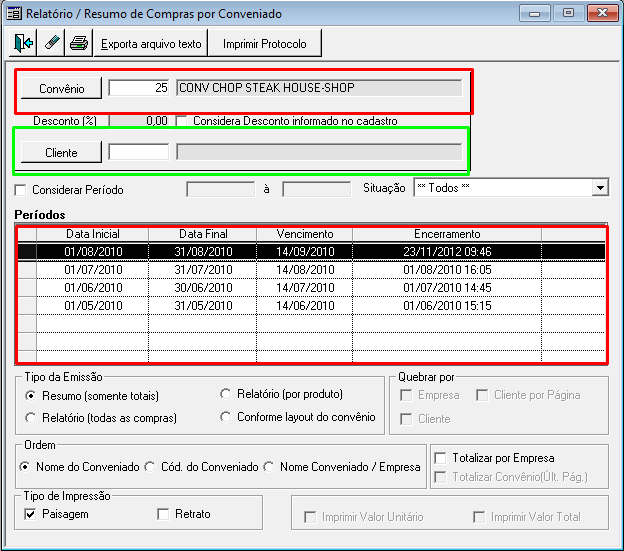Screen dimensions: 624x551
Task: Click the window title bar report icon
Action: [x=14, y=14]
